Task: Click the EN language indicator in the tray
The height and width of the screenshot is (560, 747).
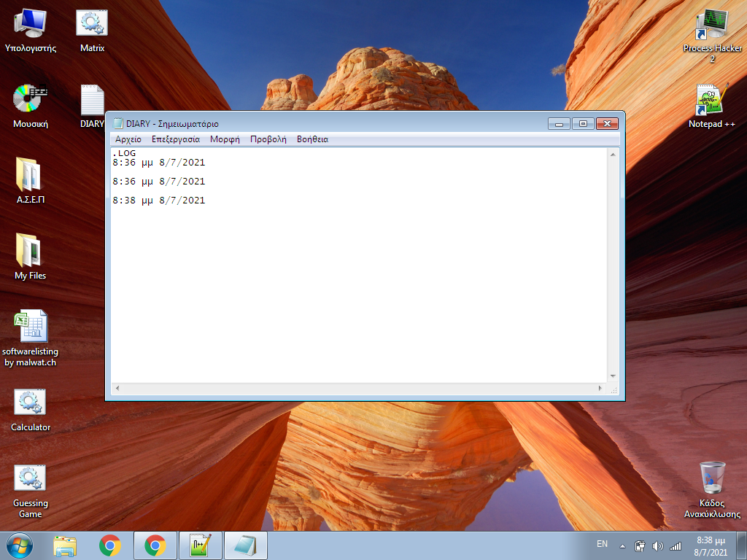Action: point(602,545)
